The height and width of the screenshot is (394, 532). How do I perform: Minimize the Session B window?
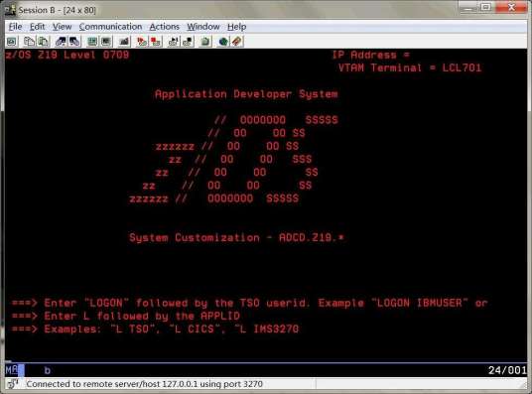pos(467,8)
